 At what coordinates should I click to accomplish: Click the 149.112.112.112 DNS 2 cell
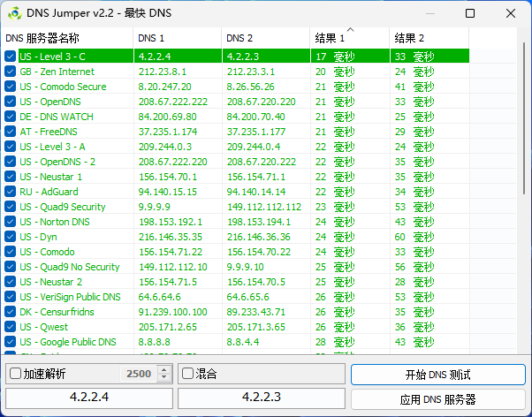point(264,207)
